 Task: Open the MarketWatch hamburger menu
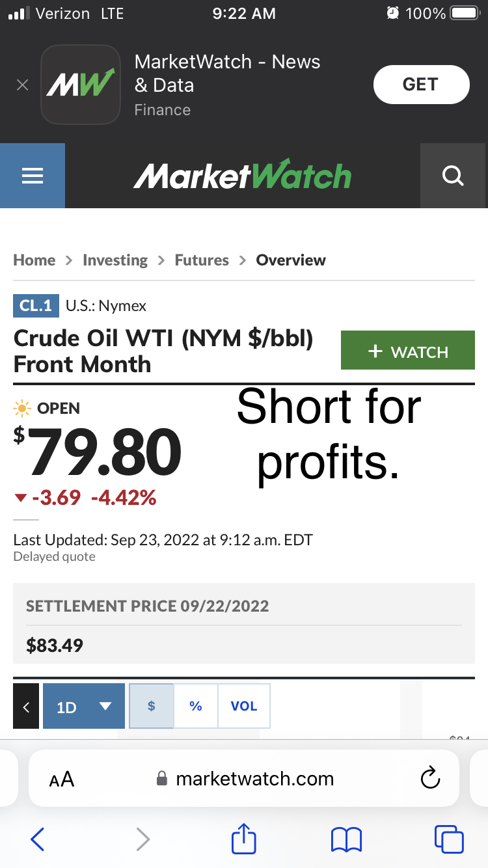coord(33,176)
